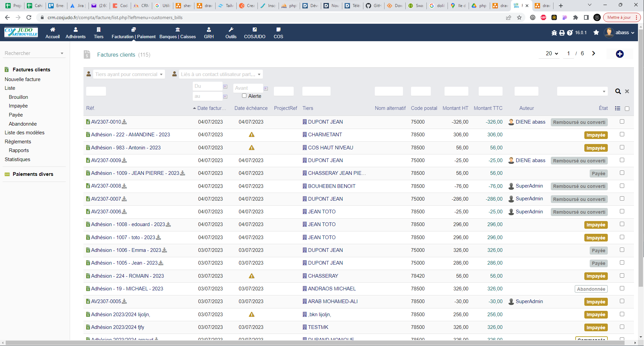Click 'Nouvelle facture' in sidebar
This screenshot has width=644, height=346.
click(x=22, y=79)
